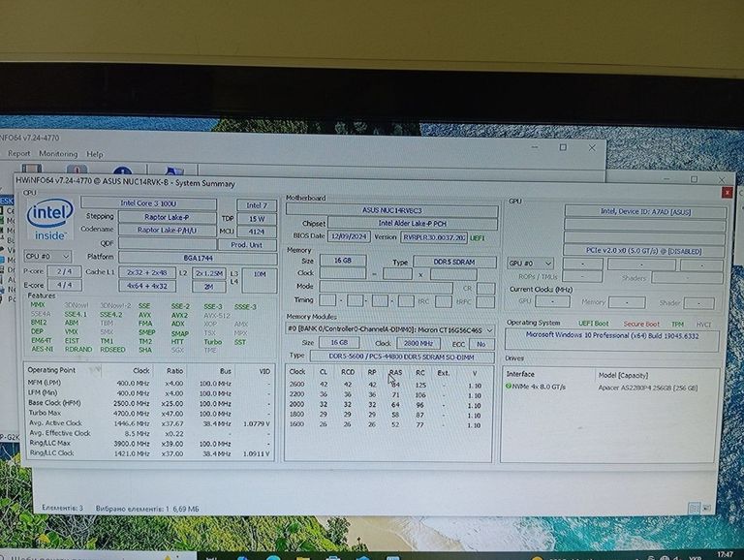
Task: Click the green NVMe drive status icon
Action: (x=510, y=386)
